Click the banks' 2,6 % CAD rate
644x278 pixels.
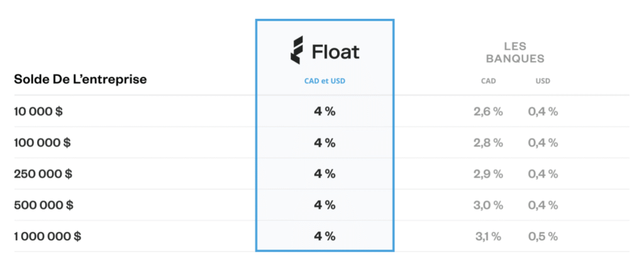(488, 111)
